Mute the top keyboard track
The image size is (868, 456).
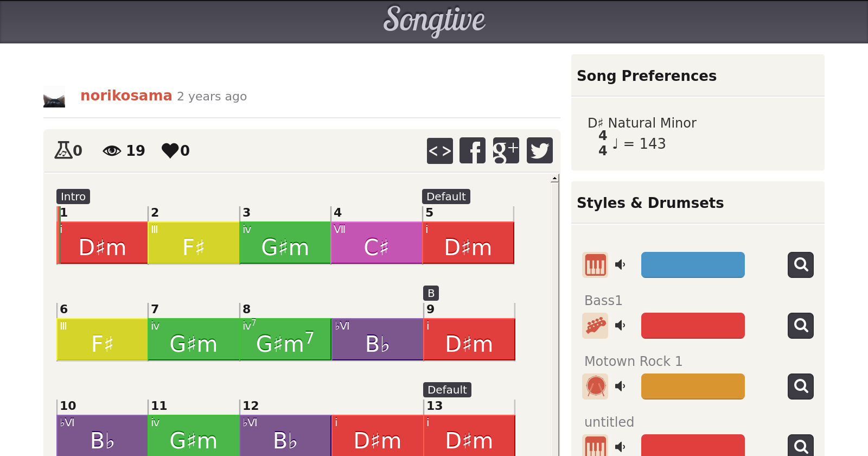click(x=620, y=265)
